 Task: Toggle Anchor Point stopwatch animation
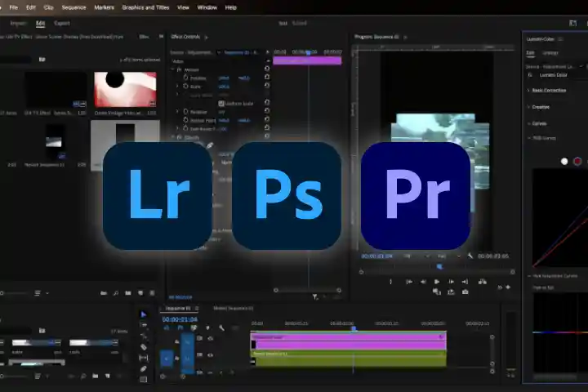(185, 120)
